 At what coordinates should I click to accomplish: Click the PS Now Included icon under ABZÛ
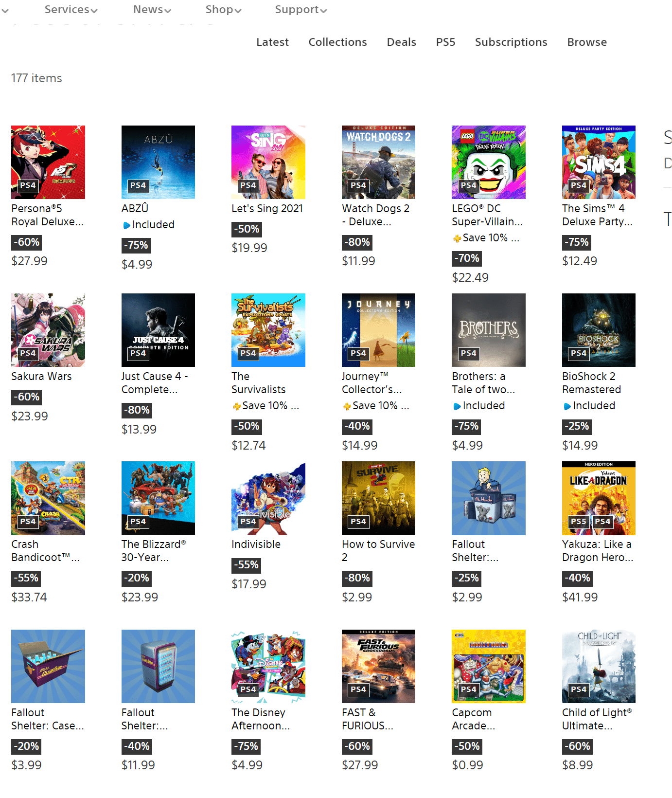[126, 225]
